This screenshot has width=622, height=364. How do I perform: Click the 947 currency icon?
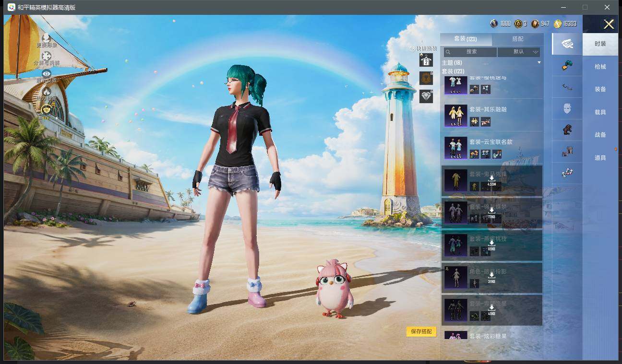click(535, 23)
